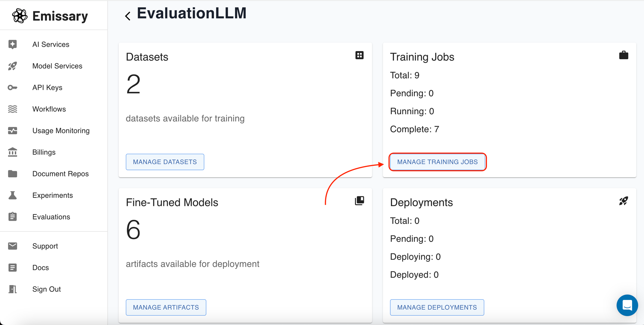Click the Docs document icon
This screenshot has width=644, height=325.
click(x=13, y=268)
